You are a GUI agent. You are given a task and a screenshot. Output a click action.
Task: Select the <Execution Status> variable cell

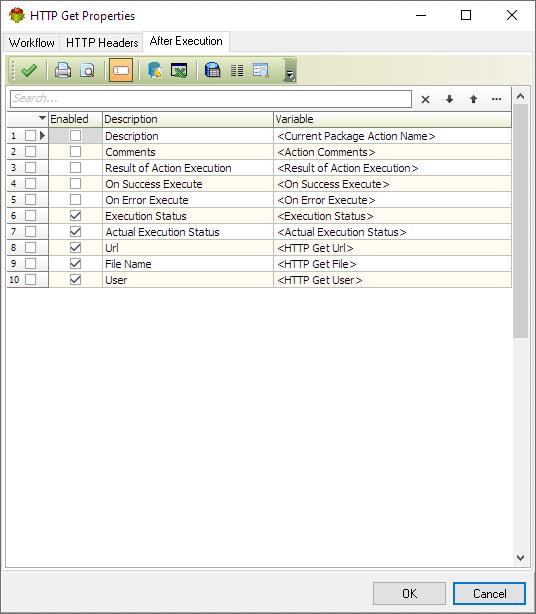click(x=392, y=216)
